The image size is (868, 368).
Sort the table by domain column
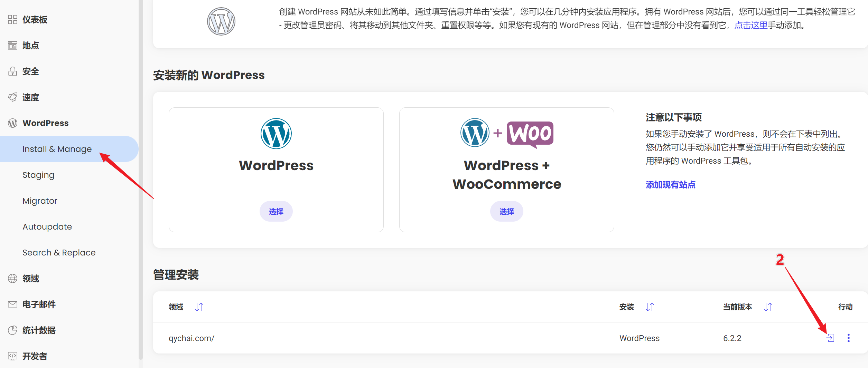tap(199, 307)
